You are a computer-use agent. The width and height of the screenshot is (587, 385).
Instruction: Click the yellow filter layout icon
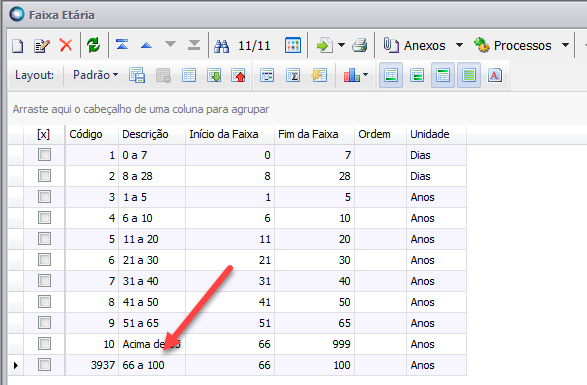(x=319, y=75)
